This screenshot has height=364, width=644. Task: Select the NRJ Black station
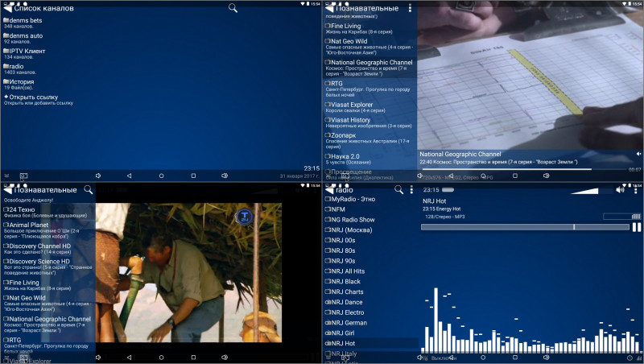click(371, 281)
